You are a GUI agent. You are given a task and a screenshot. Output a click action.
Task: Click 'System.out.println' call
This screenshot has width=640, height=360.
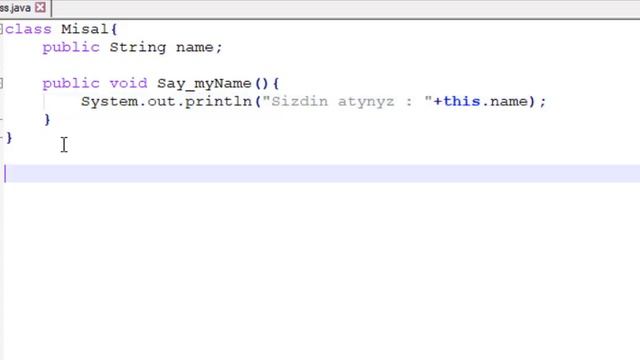click(167, 102)
